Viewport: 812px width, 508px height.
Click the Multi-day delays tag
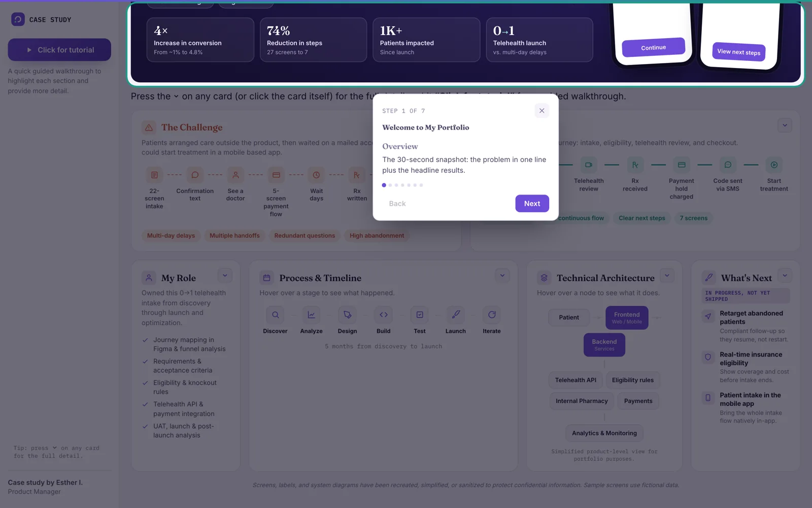[x=171, y=236]
